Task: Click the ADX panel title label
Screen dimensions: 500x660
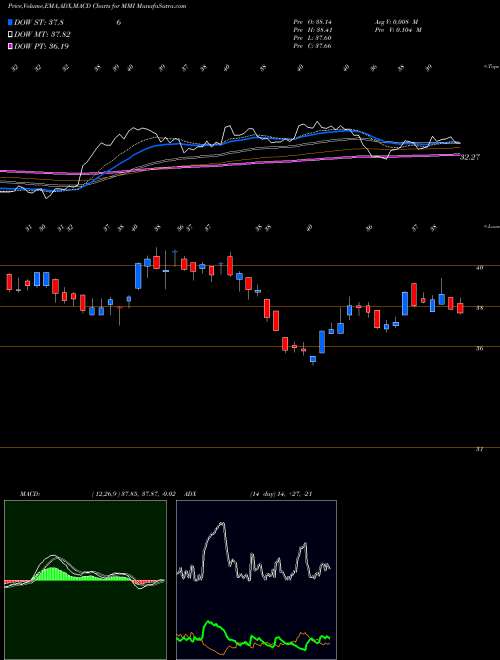Action: [190, 494]
